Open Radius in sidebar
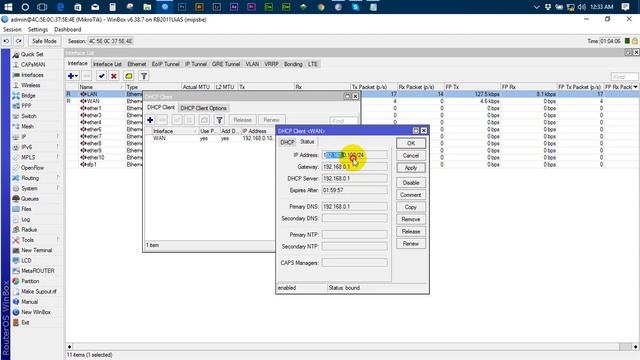 (29, 230)
